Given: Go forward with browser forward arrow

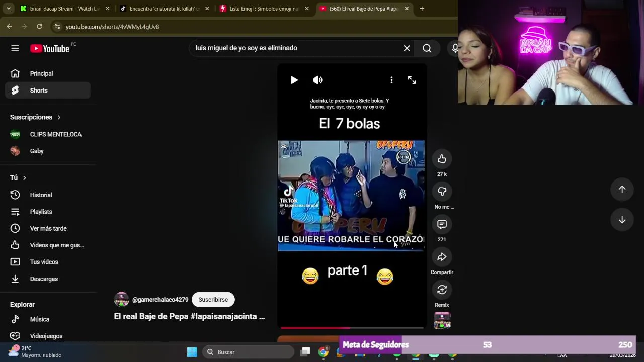Looking at the screenshot, I should tap(24, 26).
